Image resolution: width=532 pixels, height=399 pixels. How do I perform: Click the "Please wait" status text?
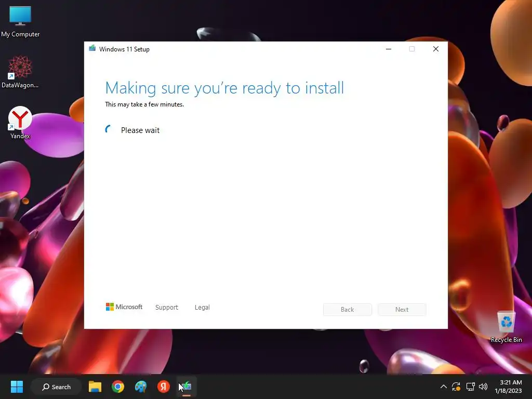tap(140, 130)
